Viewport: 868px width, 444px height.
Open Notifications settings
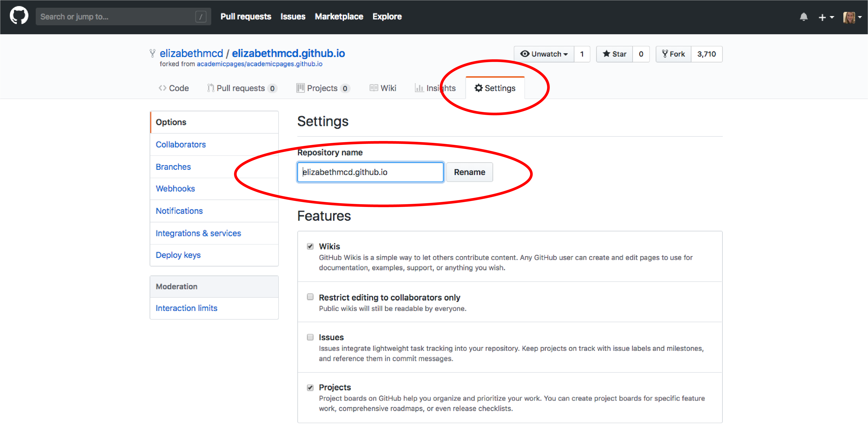pyautogui.click(x=214, y=211)
